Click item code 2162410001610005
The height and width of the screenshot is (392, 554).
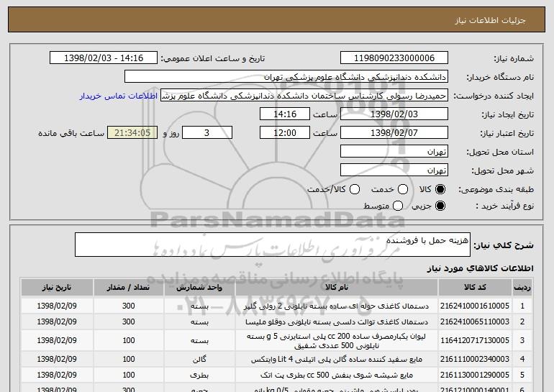pyautogui.click(x=475, y=306)
